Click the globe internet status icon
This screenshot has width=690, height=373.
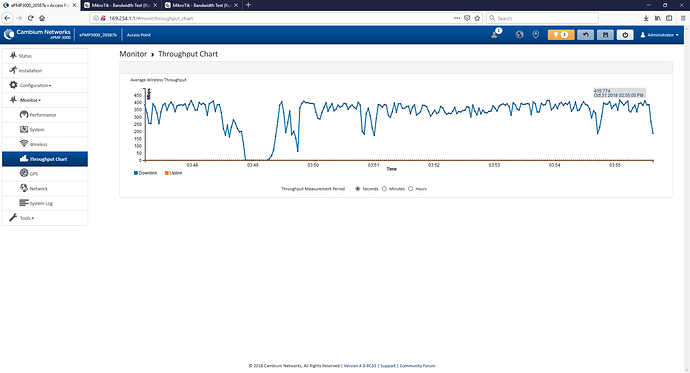[x=520, y=35]
